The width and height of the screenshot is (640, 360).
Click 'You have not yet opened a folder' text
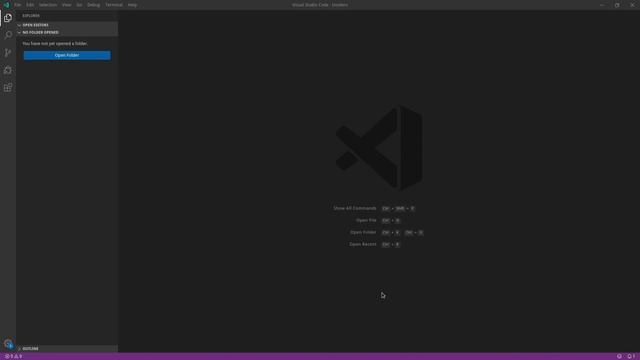click(55, 43)
